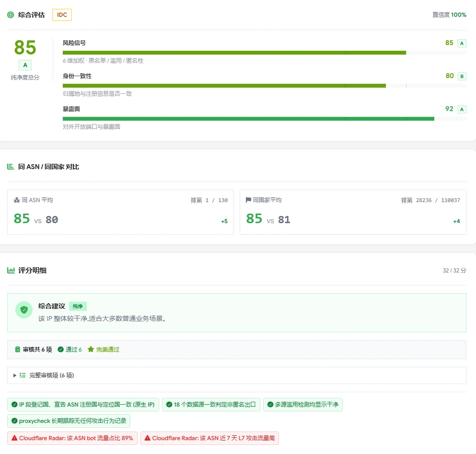Click the grade A badge for 暴露面
476x454 pixels.
pos(462,109)
